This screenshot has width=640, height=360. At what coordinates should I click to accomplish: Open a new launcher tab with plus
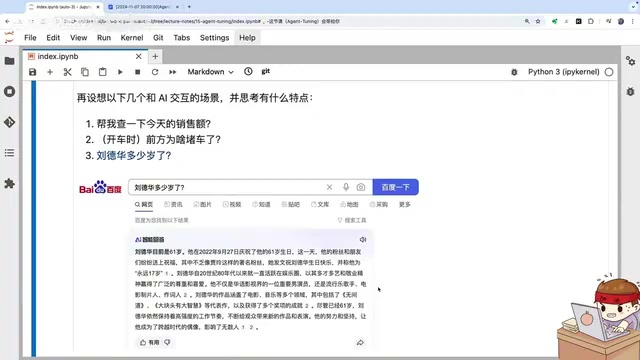(x=155, y=56)
